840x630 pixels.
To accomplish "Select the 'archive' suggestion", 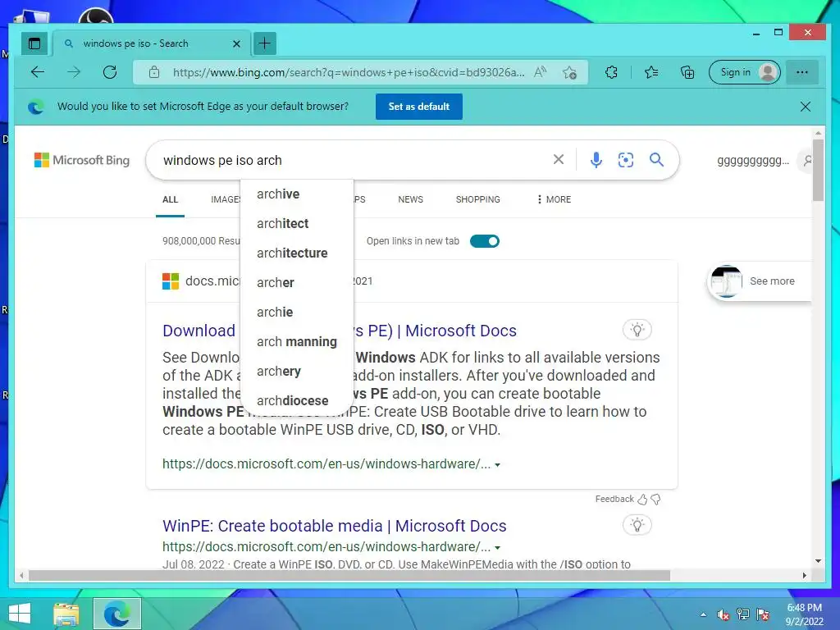I will (297, 194).
